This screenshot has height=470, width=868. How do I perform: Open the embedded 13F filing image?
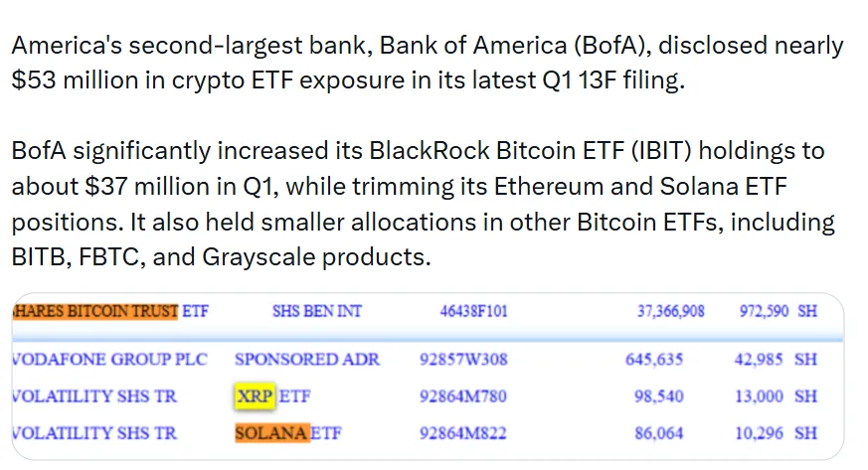(428, 376)
